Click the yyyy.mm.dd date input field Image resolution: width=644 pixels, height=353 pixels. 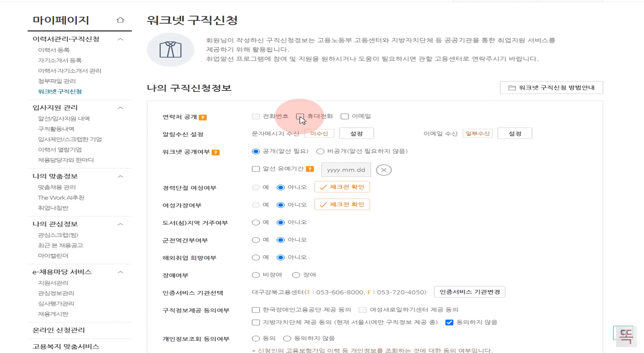coord(346,170)
